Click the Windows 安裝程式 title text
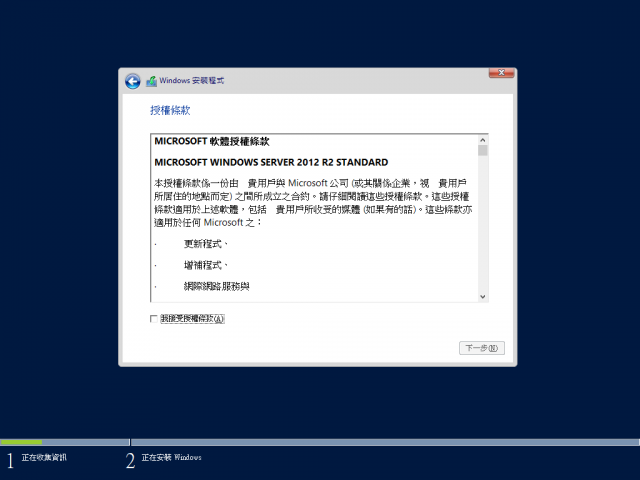This screenshot has width=640, height=480. click(x=191, y=80)
